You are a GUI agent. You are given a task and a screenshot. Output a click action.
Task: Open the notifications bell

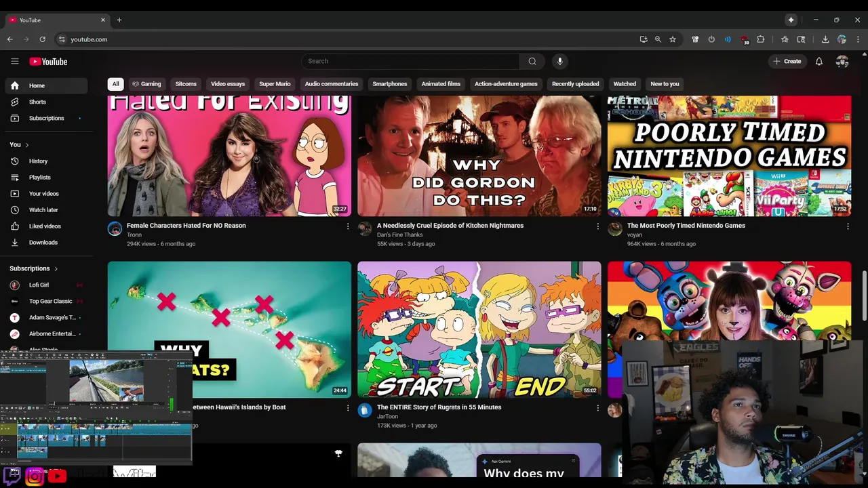818,61
